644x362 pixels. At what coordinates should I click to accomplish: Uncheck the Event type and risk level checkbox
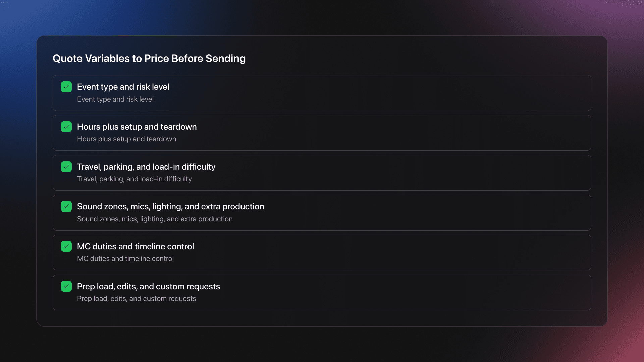click(66, 87)
